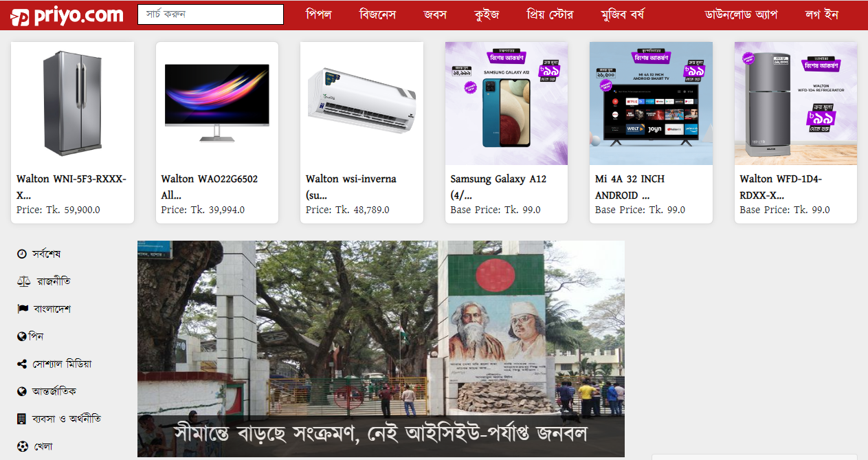Open the পিপল menu item
The height and width of the screenshot is (460, 868).
318,14
